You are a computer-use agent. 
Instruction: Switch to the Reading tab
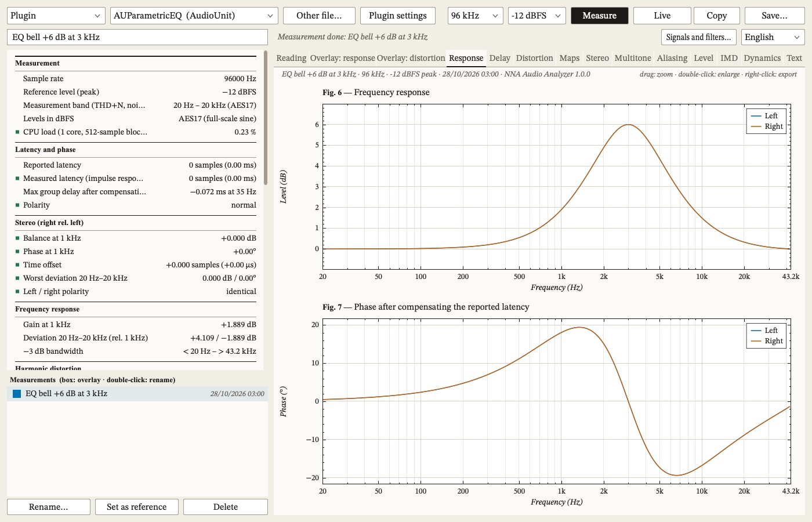(x=291, y=58)
